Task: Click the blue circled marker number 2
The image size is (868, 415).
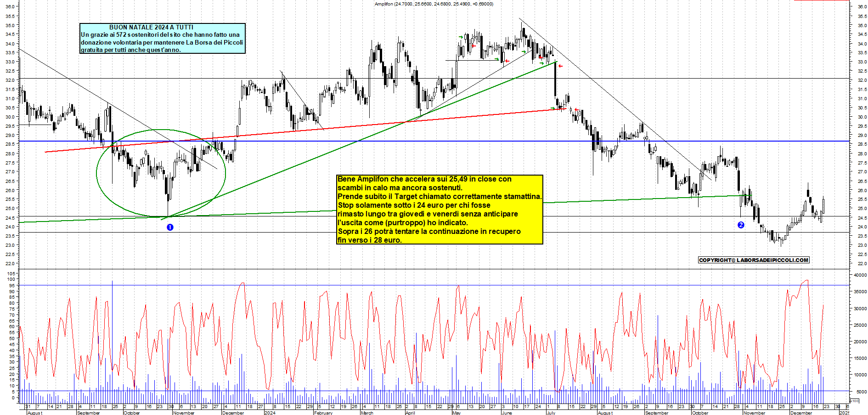Action: point(741,225)
